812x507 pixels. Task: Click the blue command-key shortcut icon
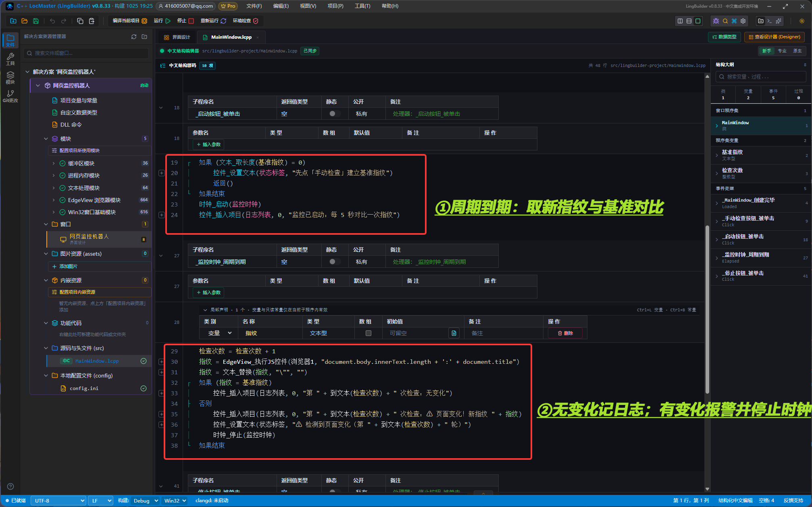click(734, 21)
